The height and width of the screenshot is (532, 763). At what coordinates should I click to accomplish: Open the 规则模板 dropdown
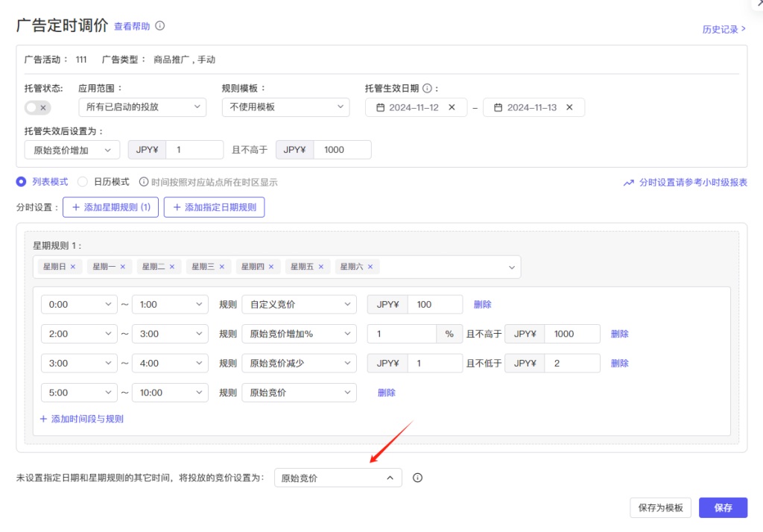pyautogui.click(x=285, y=107)
